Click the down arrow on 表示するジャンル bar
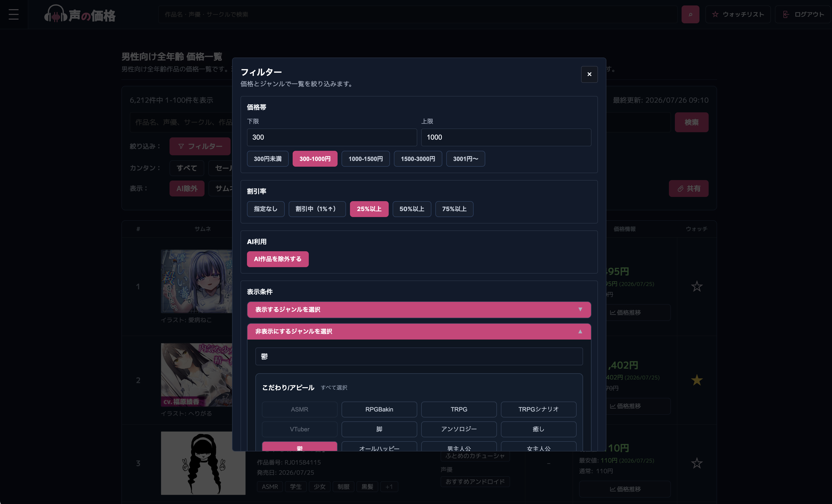832x504 pixels. coord(580,309)
